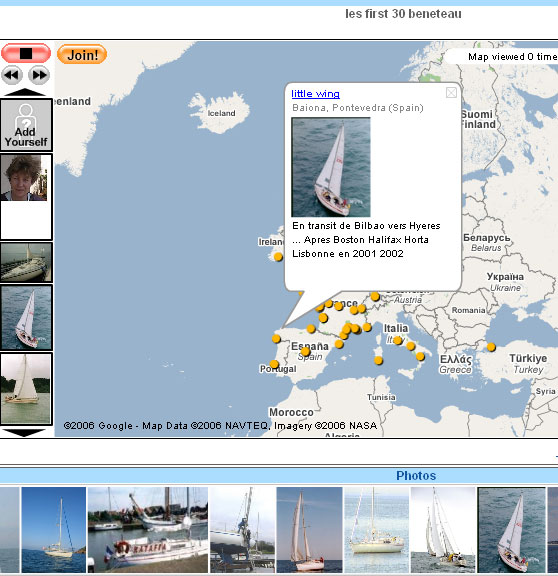Click the up arrow above member list

(25, 92)
